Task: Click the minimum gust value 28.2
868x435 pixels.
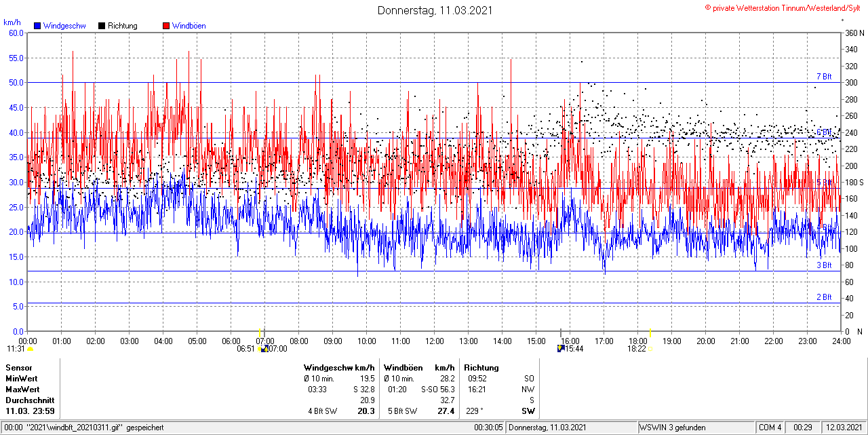Action: pos(447,379)
